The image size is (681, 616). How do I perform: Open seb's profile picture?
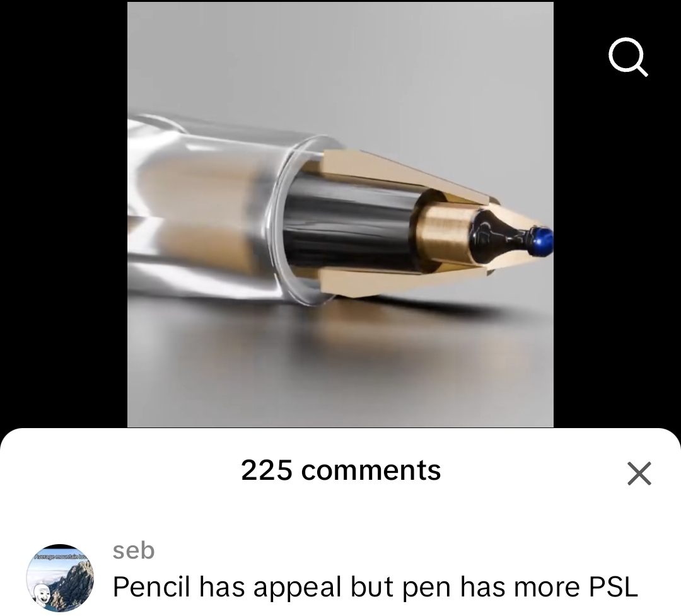click(60, 578)
